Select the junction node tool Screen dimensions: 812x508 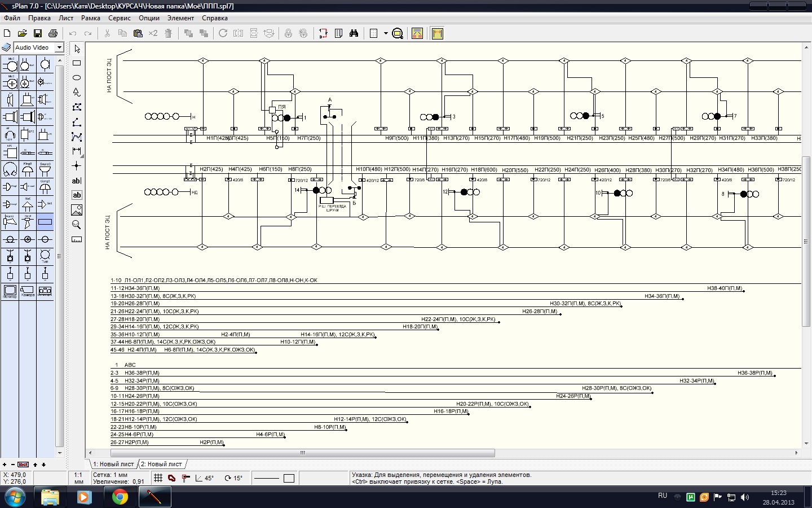pyautogui.click(x=77, y=166)
